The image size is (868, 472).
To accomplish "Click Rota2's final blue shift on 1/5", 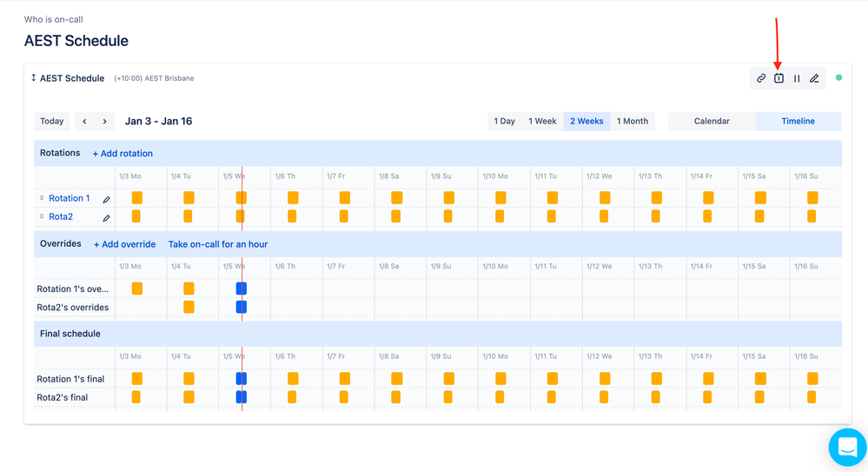I will point(242,396).
